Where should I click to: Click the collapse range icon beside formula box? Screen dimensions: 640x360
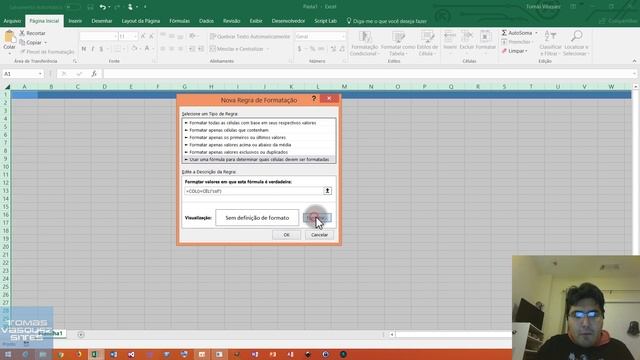pyautogui.click(x=327, y=191)
